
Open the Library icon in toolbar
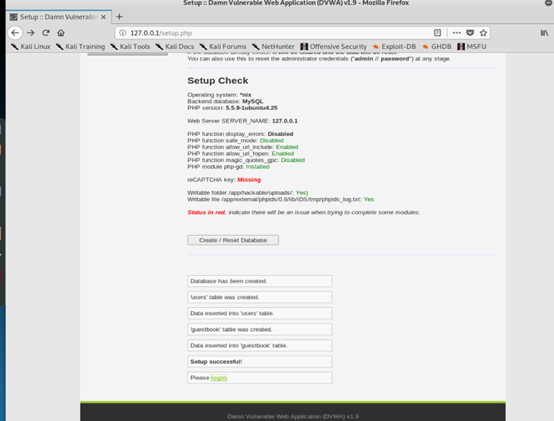pyautogui.click(x=544, y=33)
